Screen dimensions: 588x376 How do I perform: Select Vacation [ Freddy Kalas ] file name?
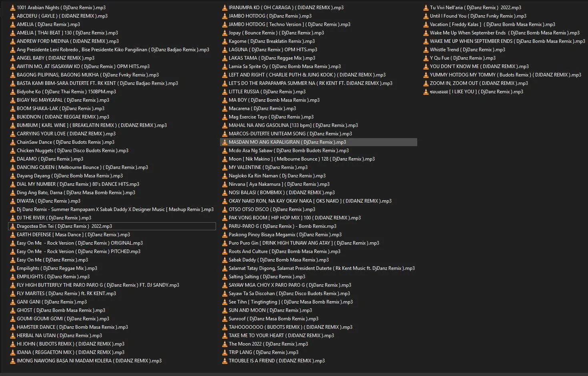click(492, 24)
